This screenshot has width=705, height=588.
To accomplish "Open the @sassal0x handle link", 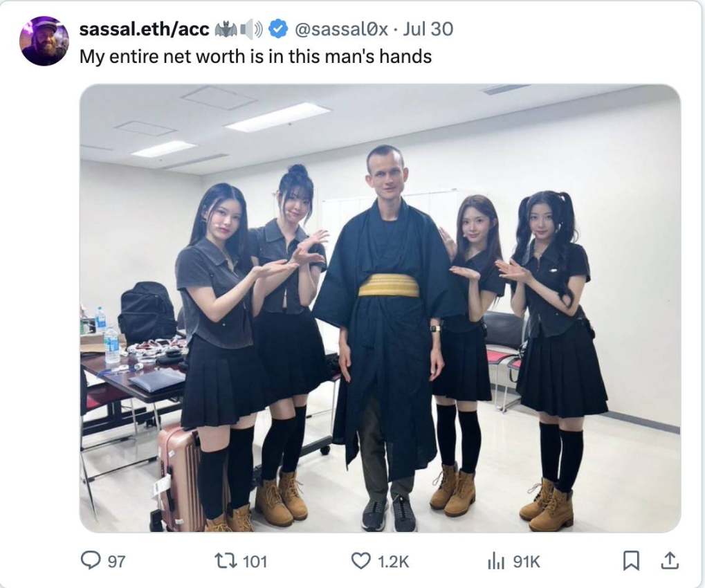I will point(341,29).
